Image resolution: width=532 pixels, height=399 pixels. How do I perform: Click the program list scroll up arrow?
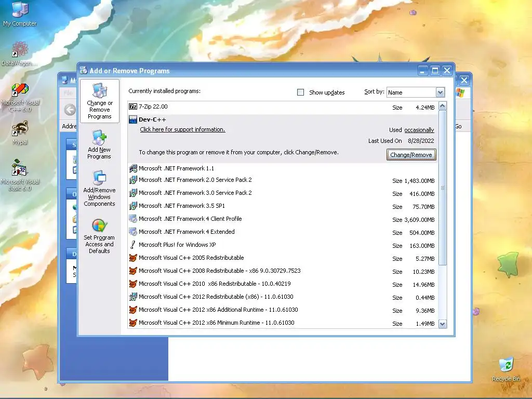443,106
